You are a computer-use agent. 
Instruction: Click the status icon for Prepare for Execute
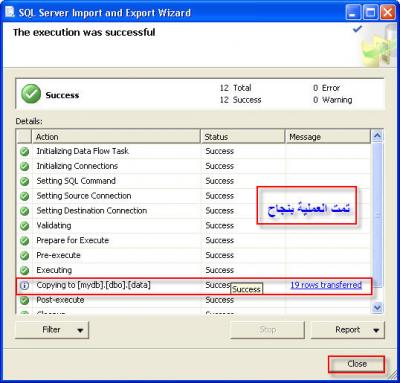click(24, 241)
